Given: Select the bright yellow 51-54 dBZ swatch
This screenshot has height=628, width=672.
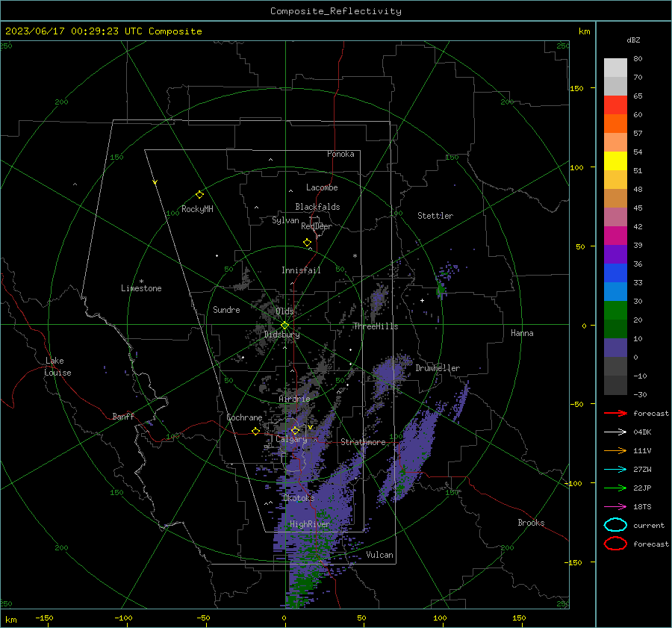Looking at the screenshot, I should (615, 161).
